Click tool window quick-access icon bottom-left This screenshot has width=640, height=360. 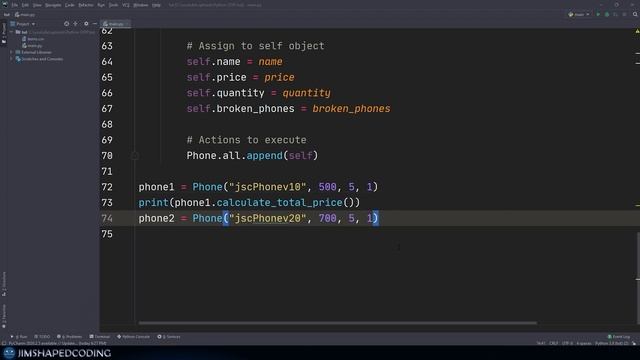(x=4, y=343)
